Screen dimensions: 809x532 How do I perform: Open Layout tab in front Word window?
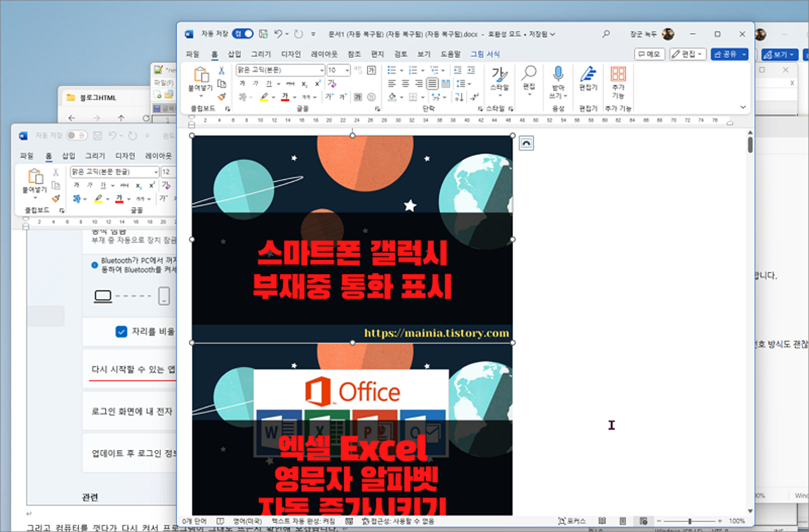pos(324,54)
